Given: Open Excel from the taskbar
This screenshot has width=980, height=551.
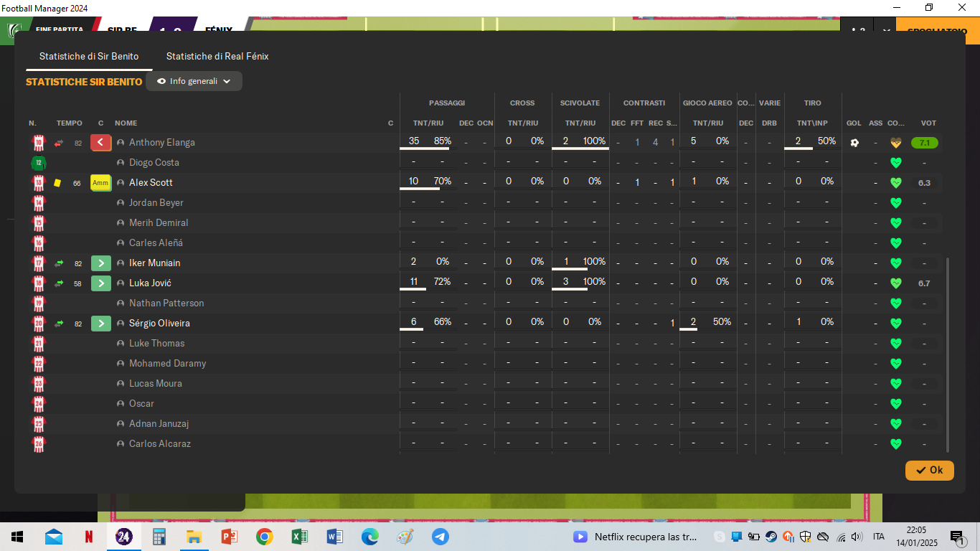Looking at the screenshot, I should pos(299,537).
